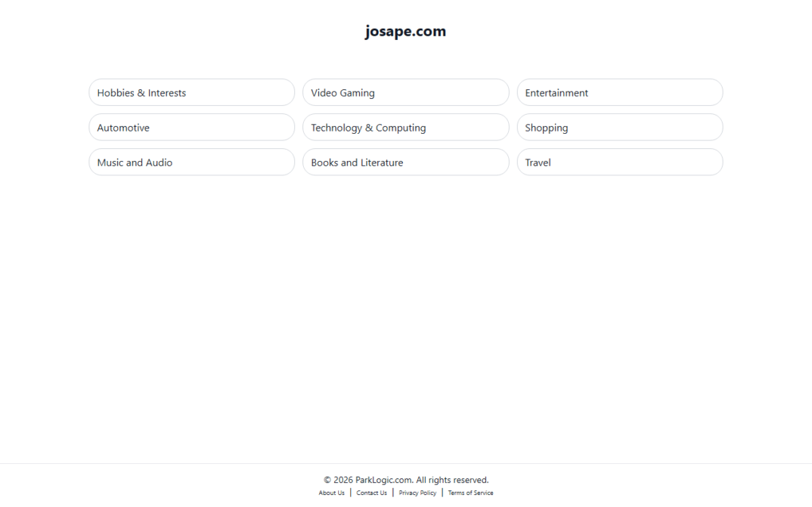Image resolution: width=812 pixels, height=507 pixels.
Task: Choose the Automotive category
Action: click(191, 127)
